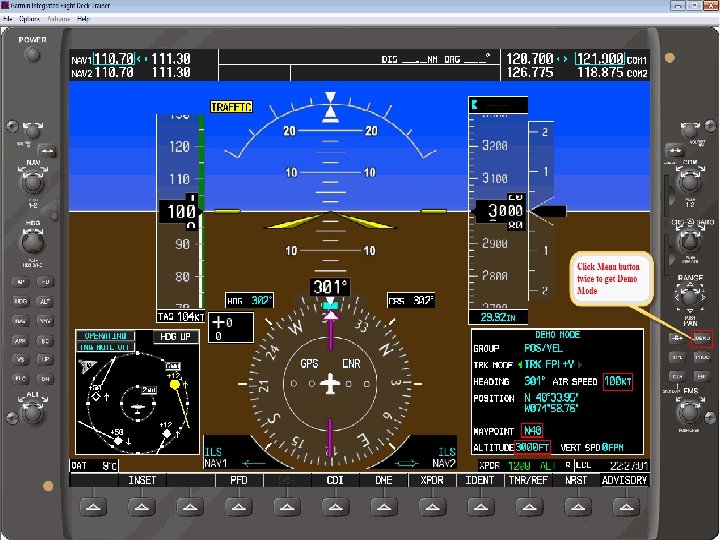720x540 pixels.
Task: Click triangle softkey button below DME
Action: (x=384, y=507)
